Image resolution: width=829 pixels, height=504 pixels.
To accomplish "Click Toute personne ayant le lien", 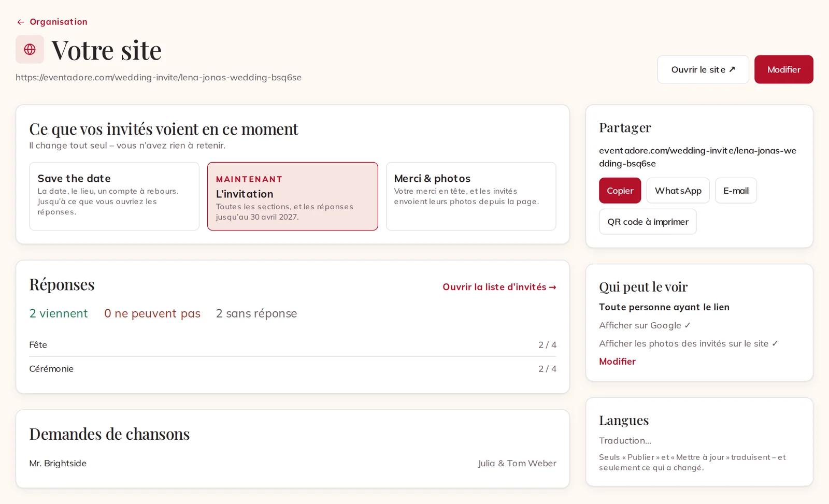I will tap(664, 307).
